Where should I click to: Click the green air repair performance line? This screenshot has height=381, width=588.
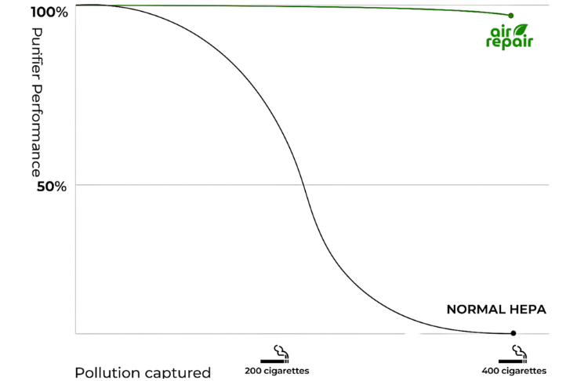click(314, 7)
